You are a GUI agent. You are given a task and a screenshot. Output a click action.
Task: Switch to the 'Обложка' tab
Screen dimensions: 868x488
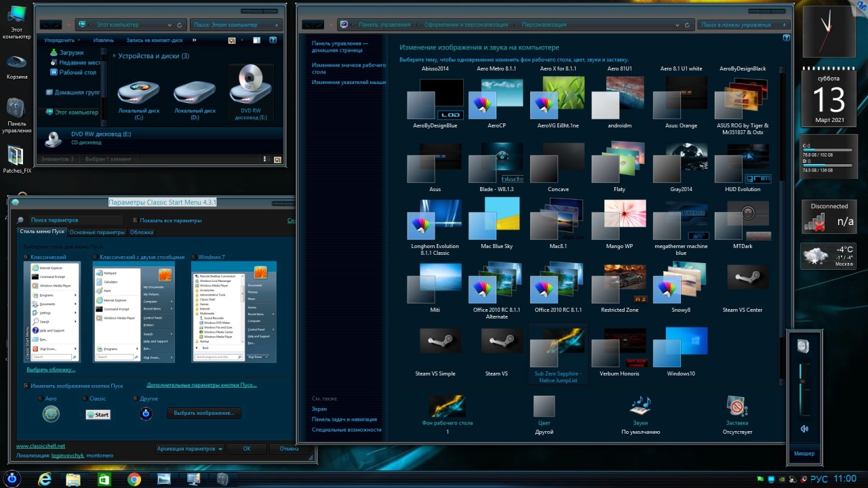click(x=142, y=232)
